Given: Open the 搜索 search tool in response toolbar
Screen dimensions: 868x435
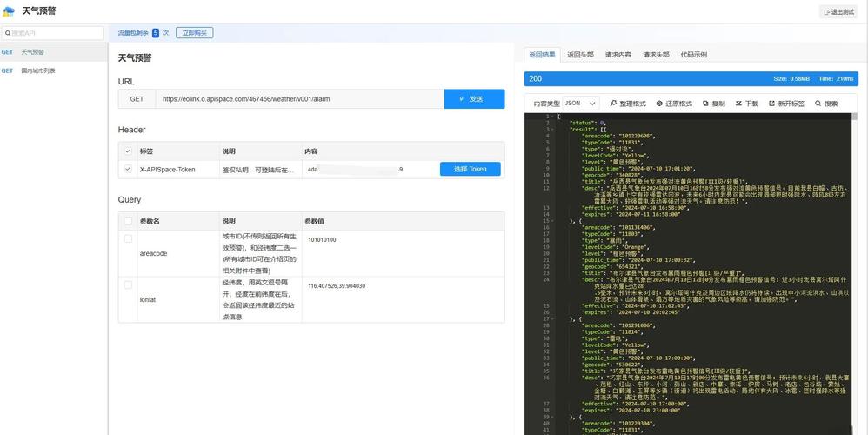Looking at the screenshot, I should [x=826, y=104].
